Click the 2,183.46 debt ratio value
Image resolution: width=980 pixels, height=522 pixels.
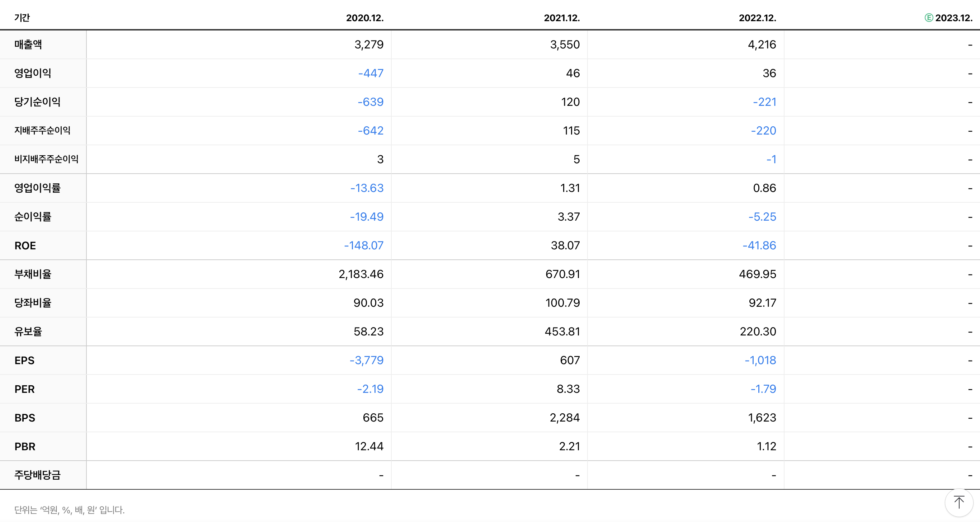pos(361,274)
